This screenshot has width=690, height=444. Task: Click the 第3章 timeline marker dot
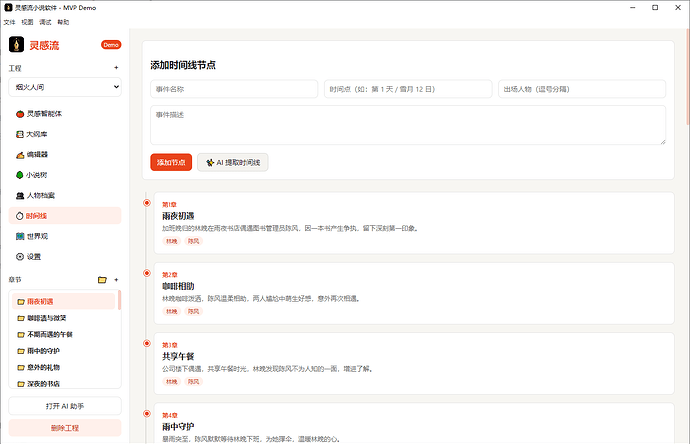(147, 343)
